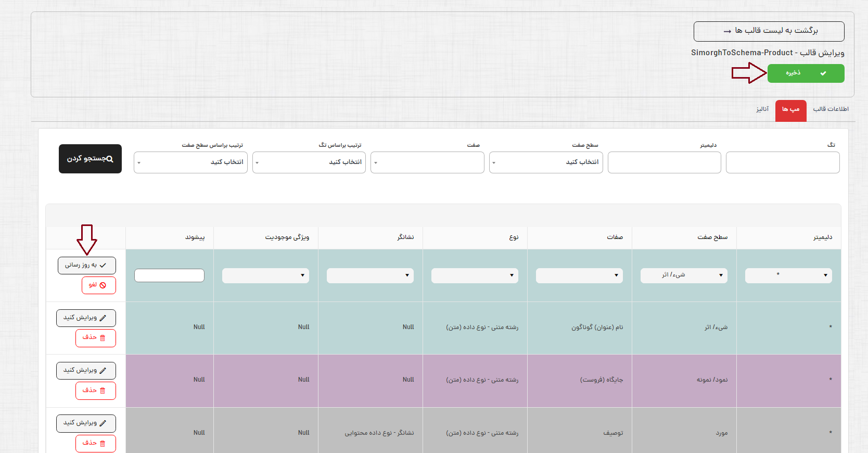Open the شیء/اثر level dropdown in edit row

683,275
